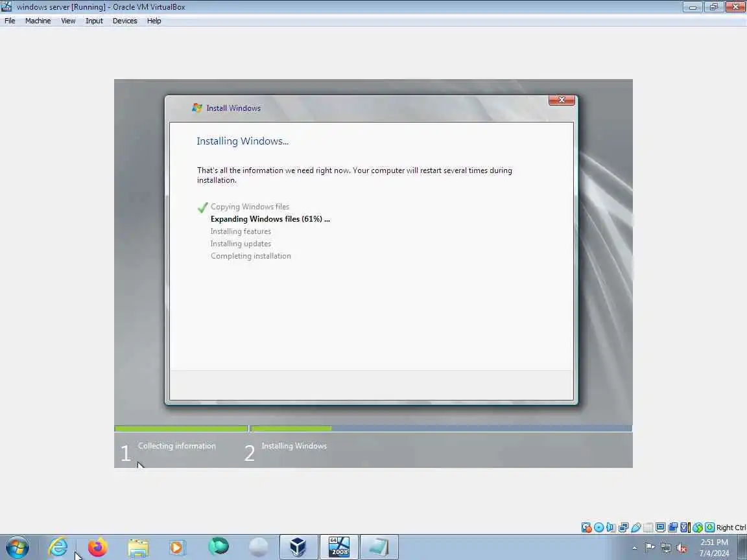
Task: Click the network tray icon
Action: coord(666,548)
